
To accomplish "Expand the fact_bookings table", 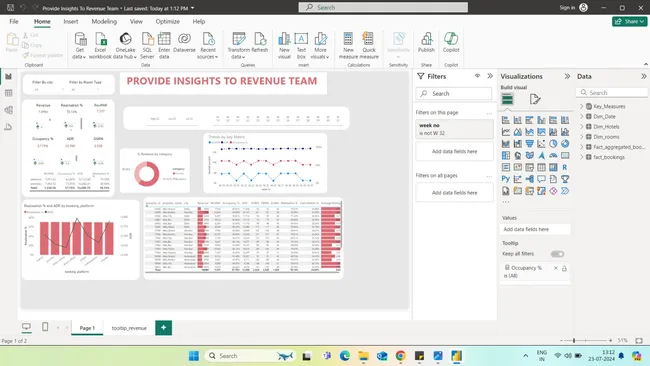I will coord(582,157).
